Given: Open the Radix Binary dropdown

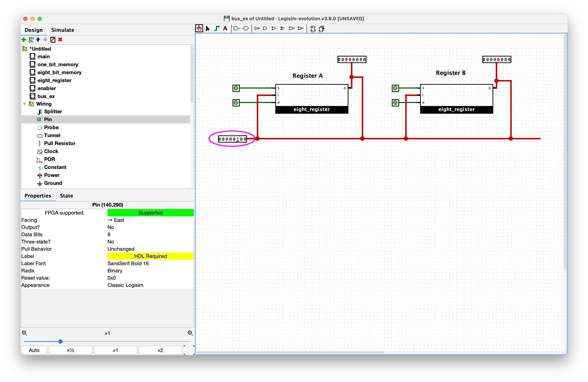Looking at the screenshot, I should pos(150,270).
